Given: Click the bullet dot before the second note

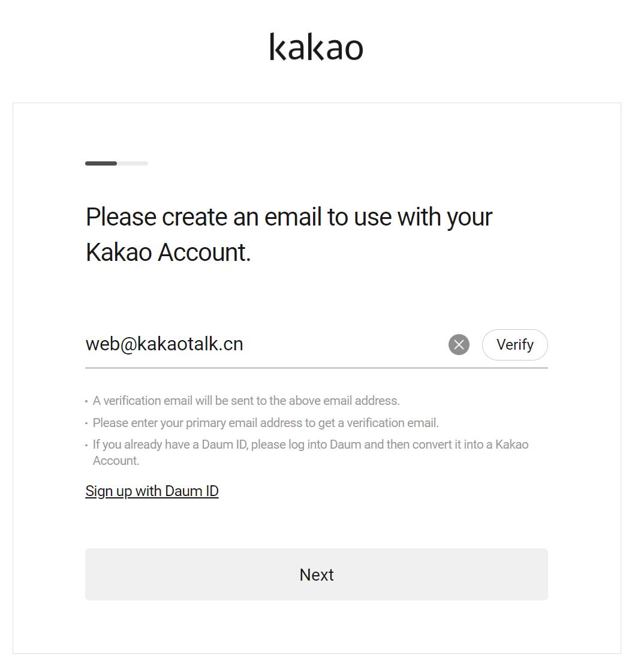Looking at the screenshot, I should [x=87, y=423].
